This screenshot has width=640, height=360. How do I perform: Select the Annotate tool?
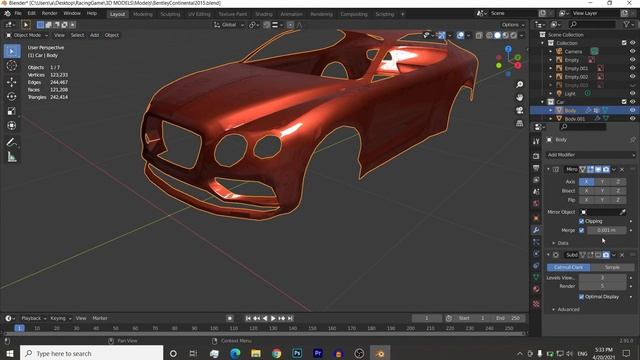(x=11, y=142)
